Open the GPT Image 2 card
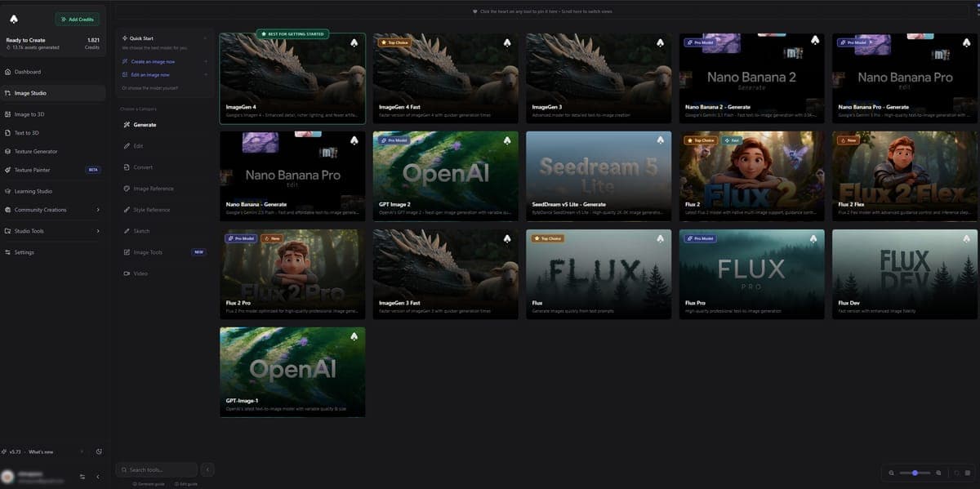Viewport: 980px width, 489px height. (x=446, y=176)
